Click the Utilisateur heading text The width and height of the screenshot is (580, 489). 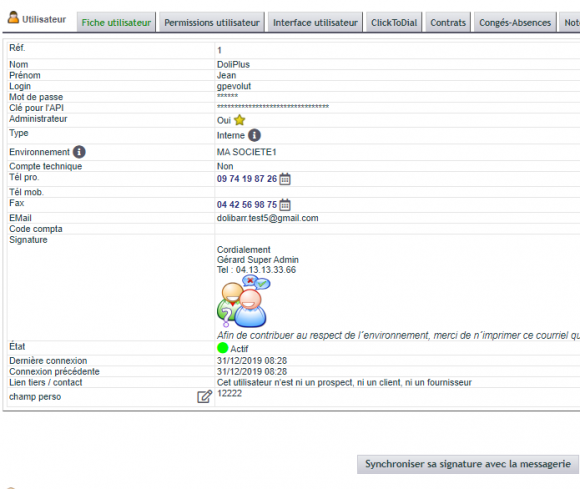point(44,19)
